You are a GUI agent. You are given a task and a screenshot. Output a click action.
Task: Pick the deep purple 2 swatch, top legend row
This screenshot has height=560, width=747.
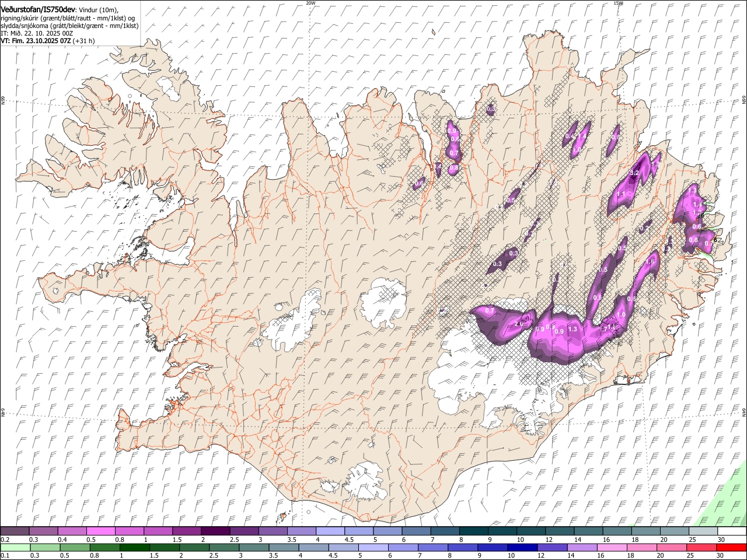coord(215,531)
